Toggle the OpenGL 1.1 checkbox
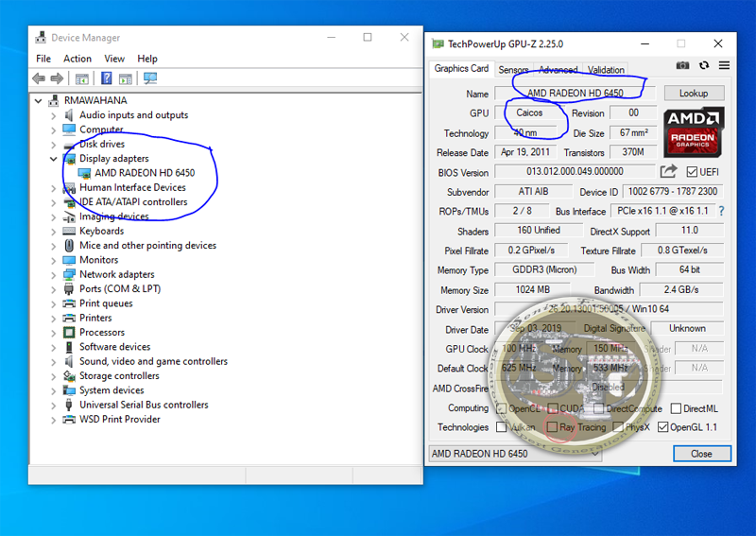 click(x=663, y=427)
